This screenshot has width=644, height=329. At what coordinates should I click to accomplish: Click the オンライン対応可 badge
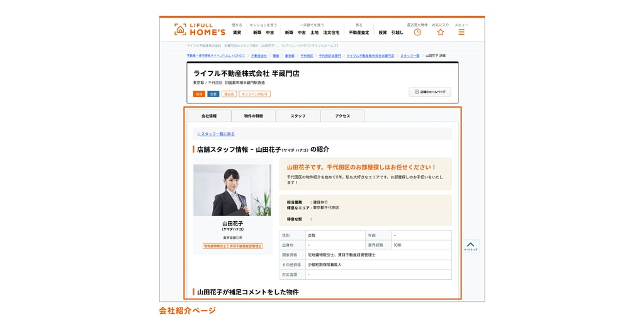click(255, 94)
